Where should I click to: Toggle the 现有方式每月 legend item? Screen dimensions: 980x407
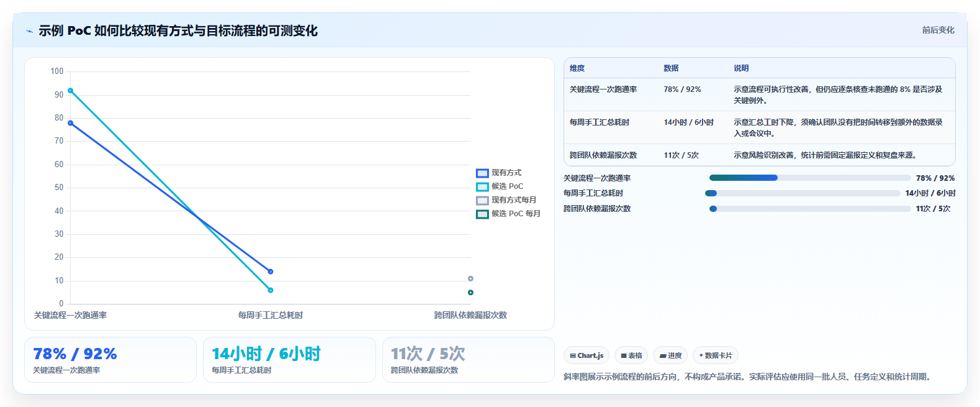[506, 200]
